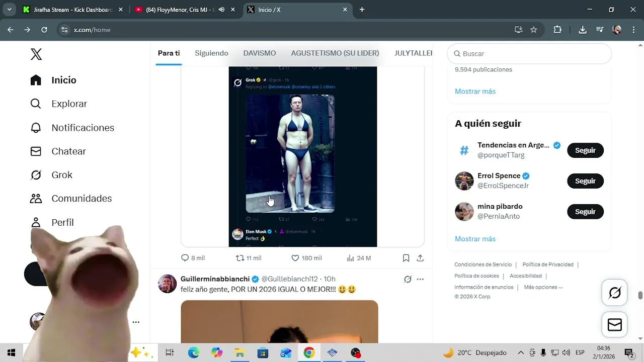Click Mostrar más under trends
The width and height of the screenshot is (644, 362).
(475, 92)
